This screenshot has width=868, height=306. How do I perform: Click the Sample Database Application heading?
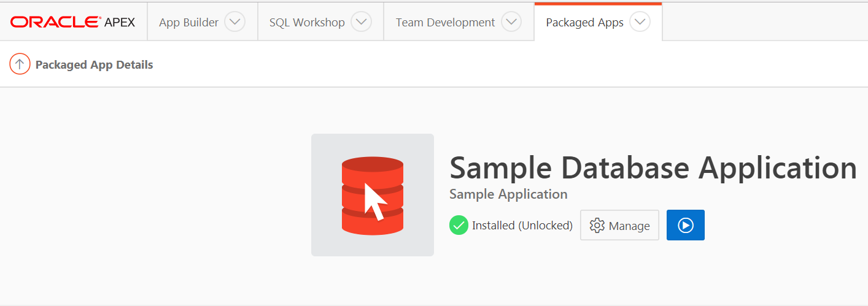coord(653,167)
